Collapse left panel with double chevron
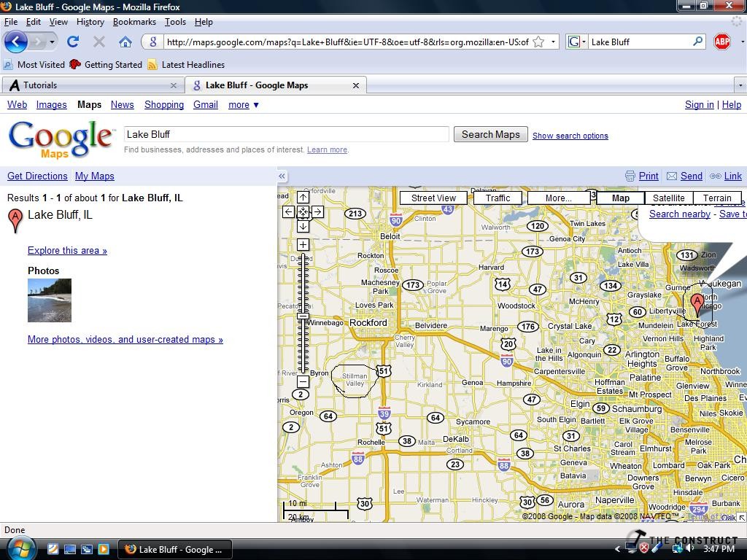The width and height of the screenshot is (747, 560). pos(282,176)
